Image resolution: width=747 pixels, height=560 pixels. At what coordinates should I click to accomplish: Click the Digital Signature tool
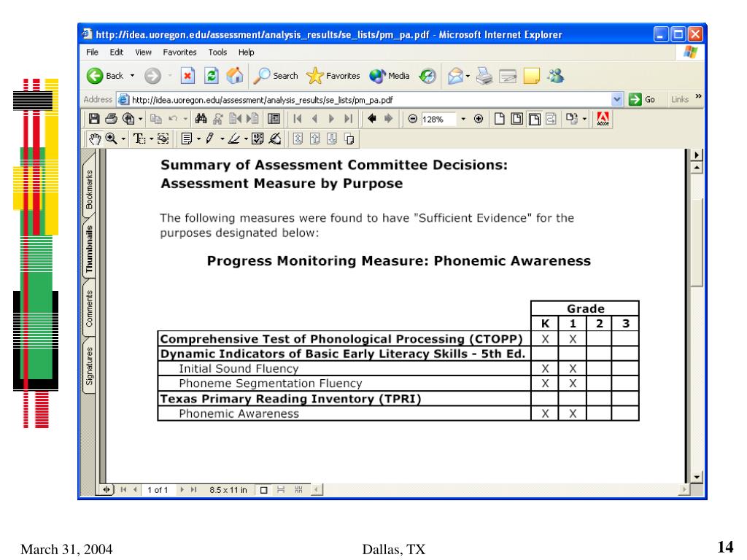274,139
